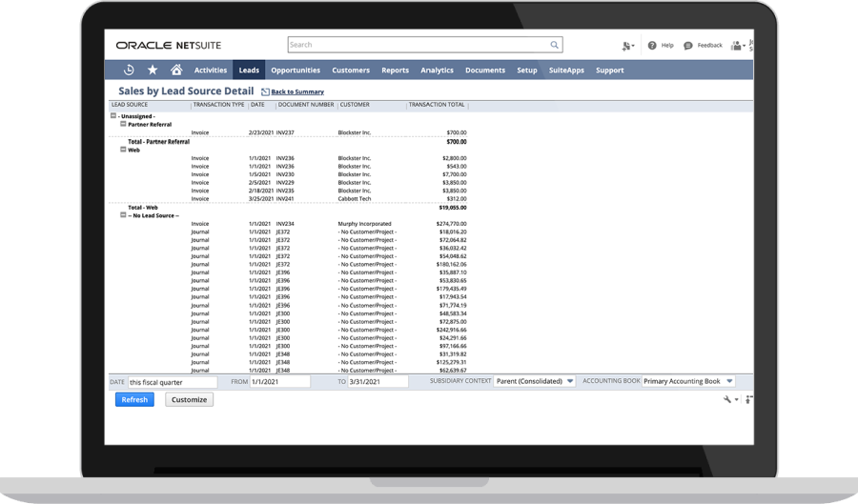Click the Total - Partner Referral row
Viewport: 858px width, 504px height.
pos(158,142)
